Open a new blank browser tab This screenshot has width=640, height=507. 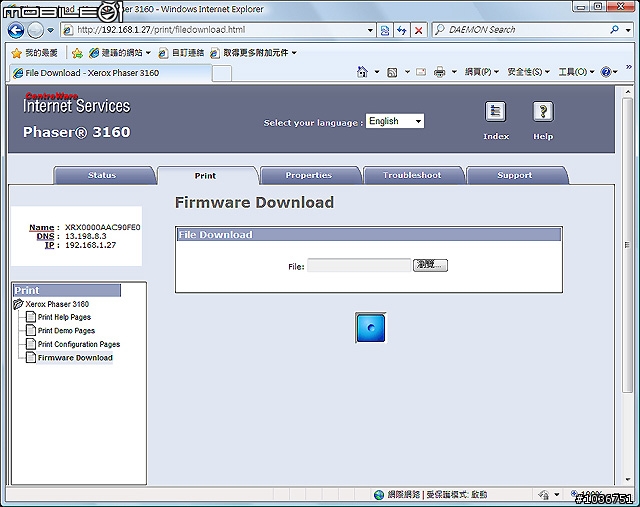tap(222, 74)
